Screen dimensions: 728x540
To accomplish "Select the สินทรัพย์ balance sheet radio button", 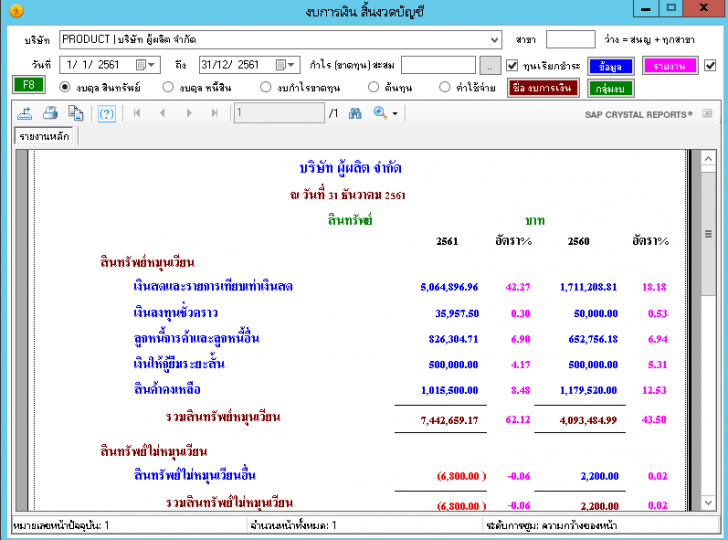I will 65,87.
